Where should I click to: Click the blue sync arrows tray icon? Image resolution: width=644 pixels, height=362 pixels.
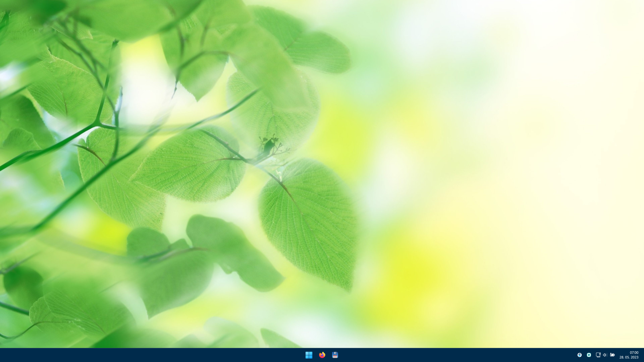pos(579,355)
